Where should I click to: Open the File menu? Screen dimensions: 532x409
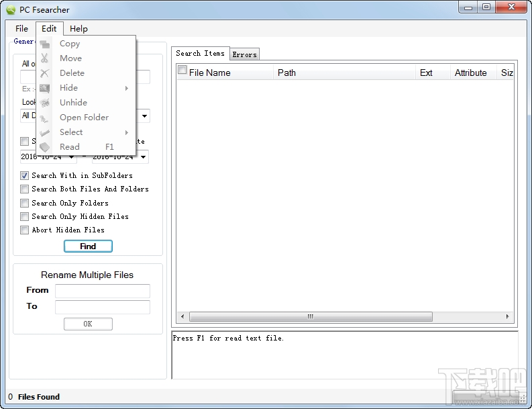click(21, 28)
